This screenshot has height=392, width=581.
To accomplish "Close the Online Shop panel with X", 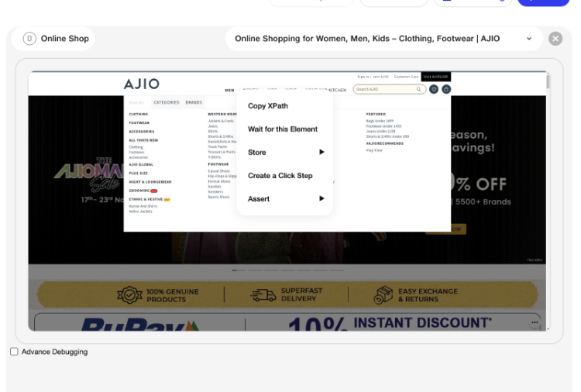I will tap(555, 39).
